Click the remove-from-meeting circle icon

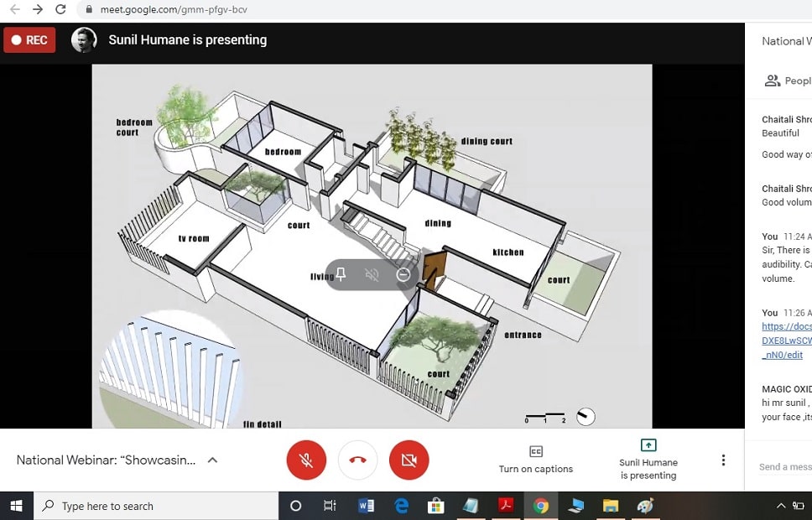coord(403,274)
